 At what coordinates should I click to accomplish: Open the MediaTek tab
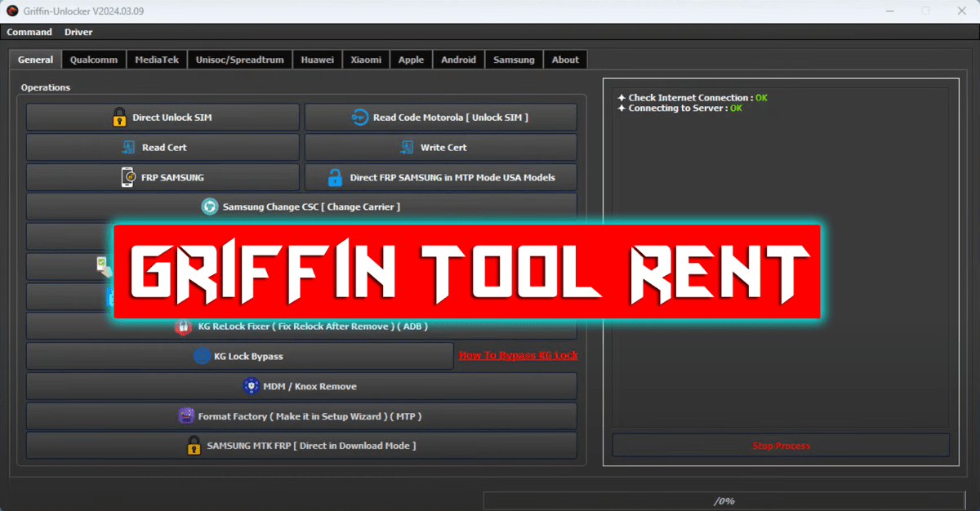click(156, 59)
